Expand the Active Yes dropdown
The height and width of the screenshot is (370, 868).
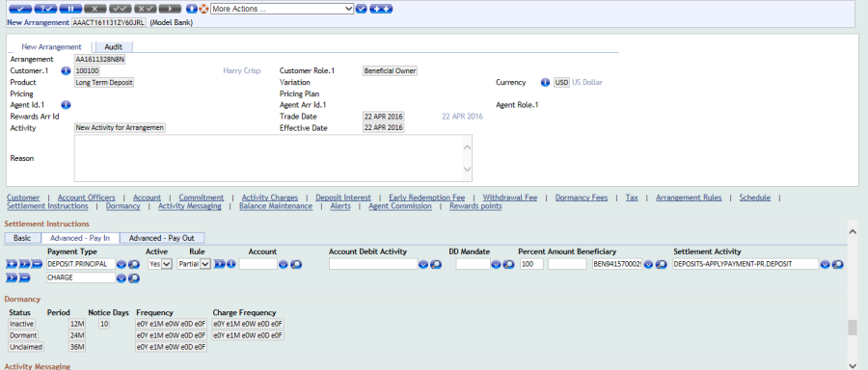[x=160, y=264]
